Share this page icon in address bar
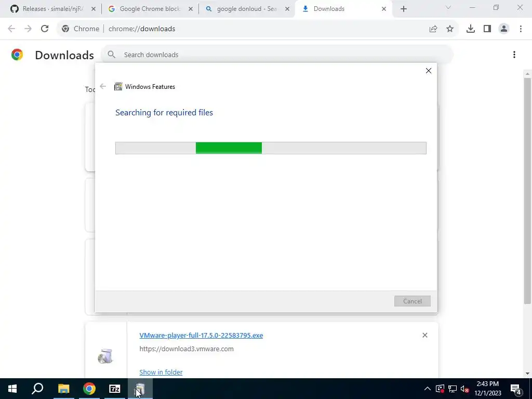532x399 pixels. pyautogui.click(x=433, y=29)
